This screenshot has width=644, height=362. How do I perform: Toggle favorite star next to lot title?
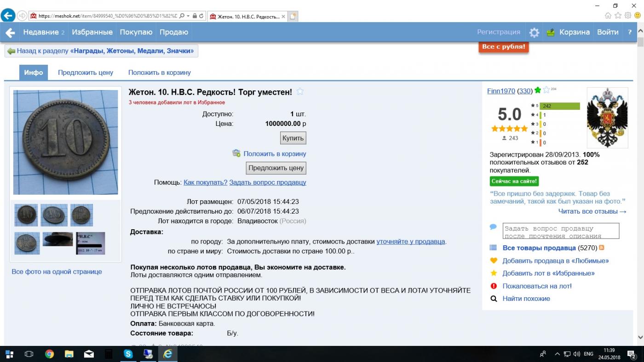(x=300, y=91)
